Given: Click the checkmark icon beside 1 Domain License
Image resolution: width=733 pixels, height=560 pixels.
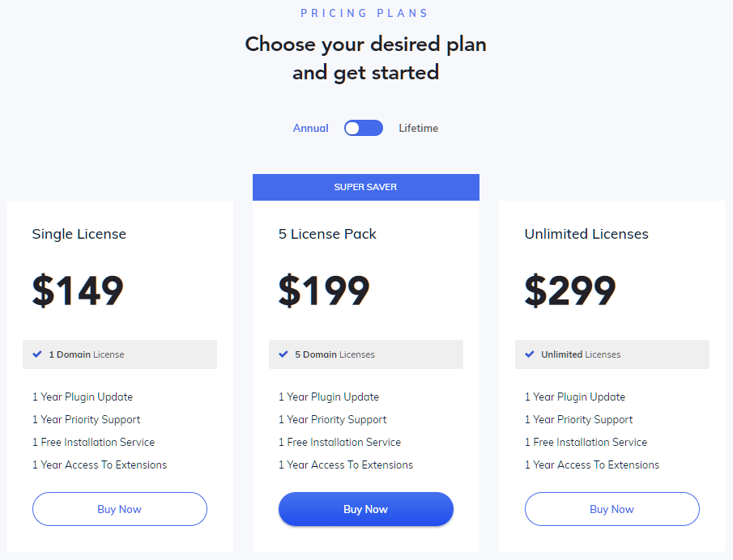Looking at the screenshot, I should point(37,354).
